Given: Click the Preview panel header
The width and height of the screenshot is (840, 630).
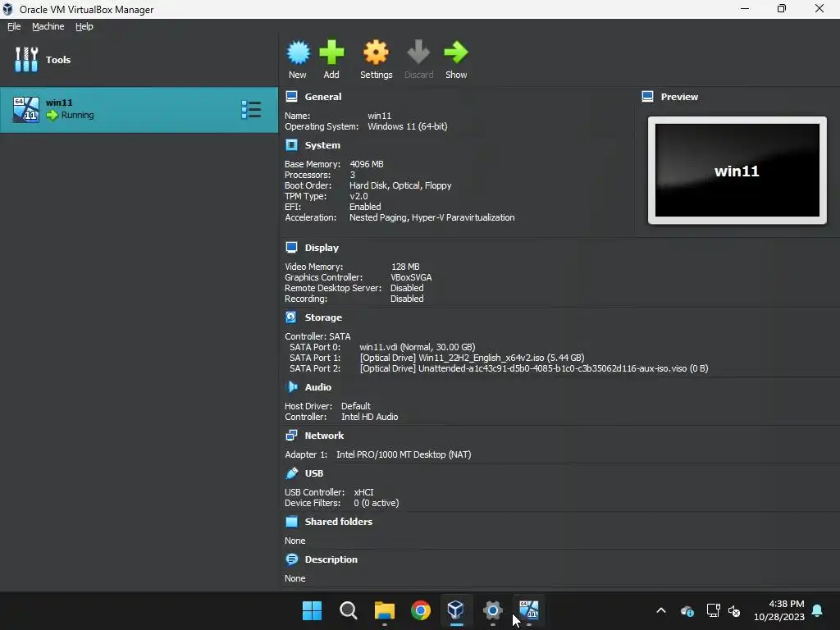Looking at the screenshot, I should (679, 97).
